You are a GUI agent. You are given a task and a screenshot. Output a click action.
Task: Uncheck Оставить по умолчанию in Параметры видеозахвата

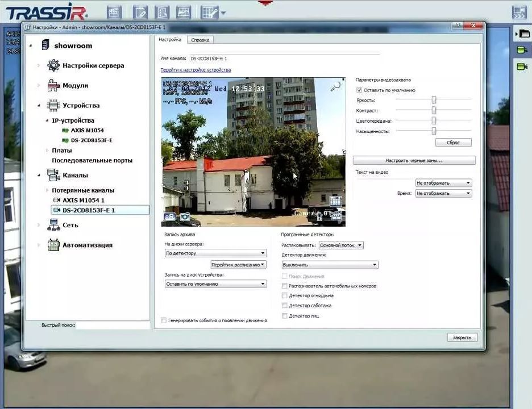click(360, 90)
